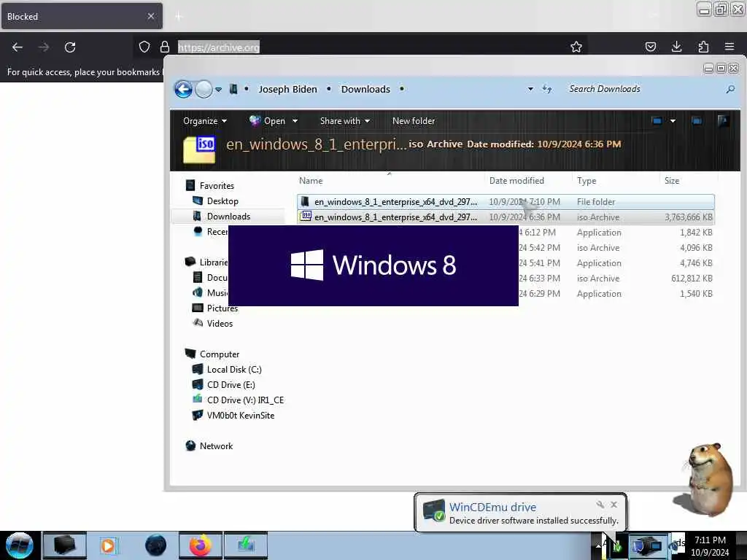Click the WinCDEmu drive notification
The height and width of the screenshot is (560, 747).
520,513
